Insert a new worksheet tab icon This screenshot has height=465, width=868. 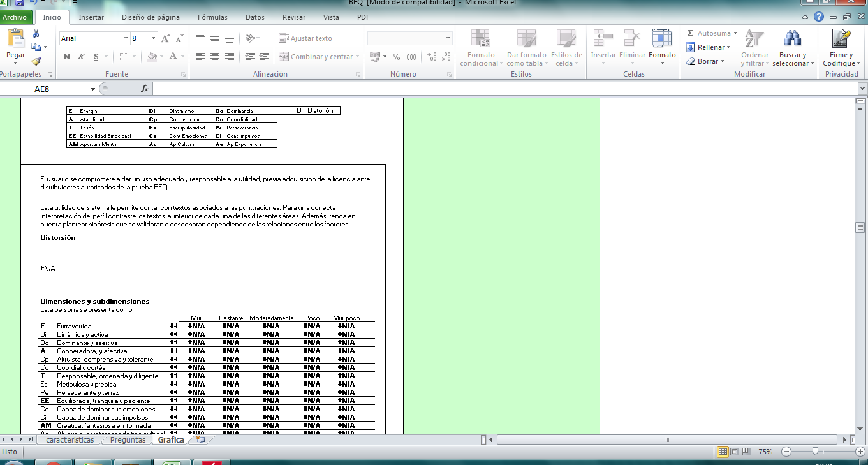point(200,440)
